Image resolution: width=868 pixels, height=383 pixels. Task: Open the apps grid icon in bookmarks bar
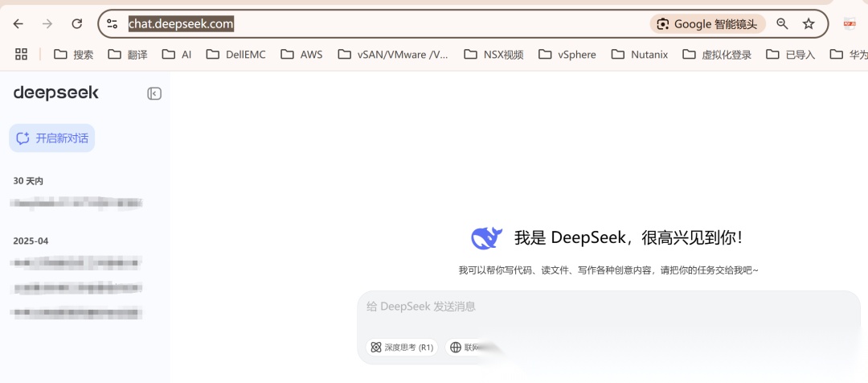click(x=21, y=55)
